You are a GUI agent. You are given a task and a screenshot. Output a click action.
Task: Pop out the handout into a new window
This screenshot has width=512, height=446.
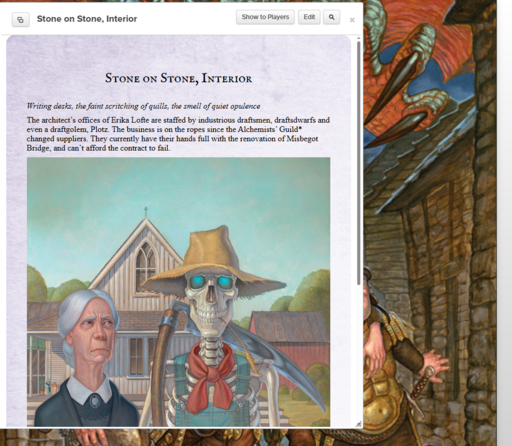(x=21, y=20)
